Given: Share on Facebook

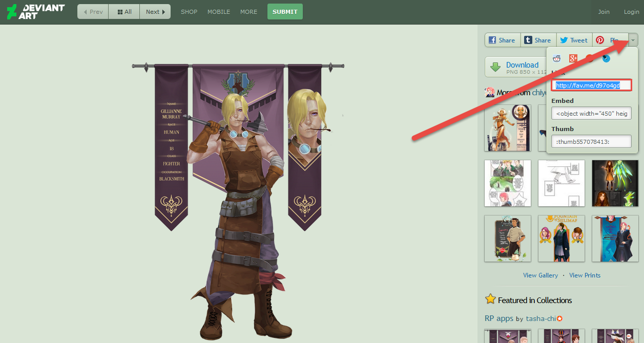Looking at the screenshot, I should pos(503,40).
